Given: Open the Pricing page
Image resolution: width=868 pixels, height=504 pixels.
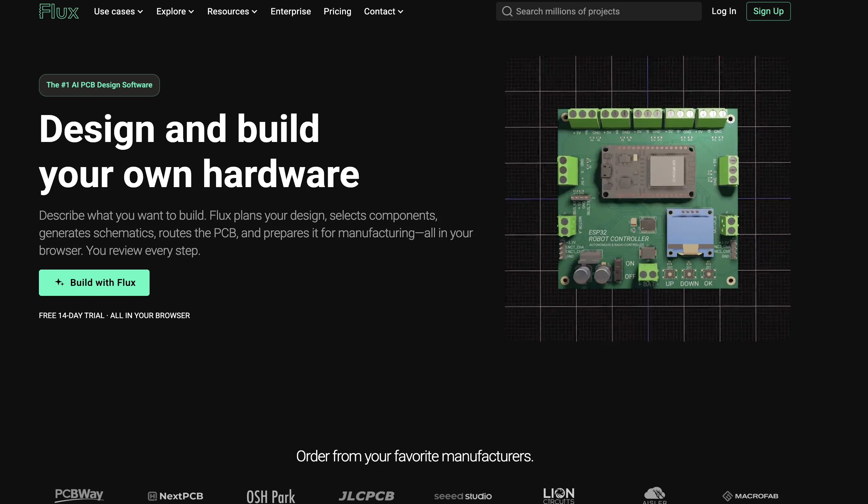Looking at the screenshot, I should pos(337,11).
